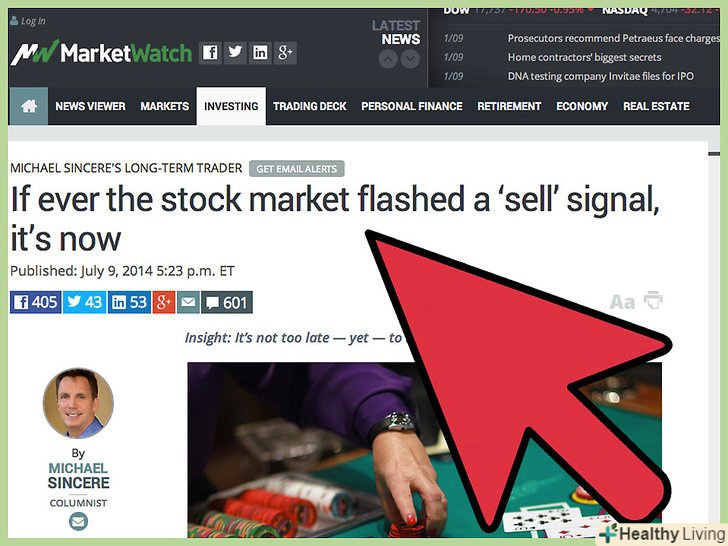Show previous latest news with up arrow
This screenshot has width=728, height=546.
point(388,59)
